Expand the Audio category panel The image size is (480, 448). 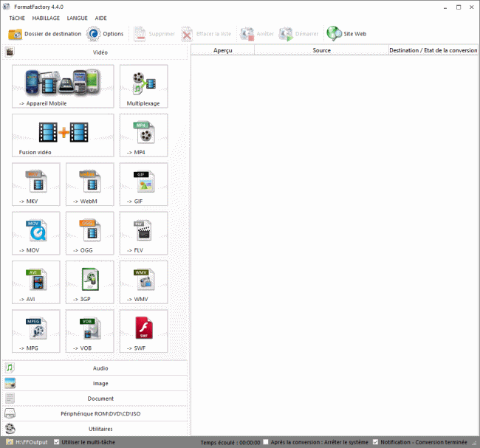pos(95,368)
